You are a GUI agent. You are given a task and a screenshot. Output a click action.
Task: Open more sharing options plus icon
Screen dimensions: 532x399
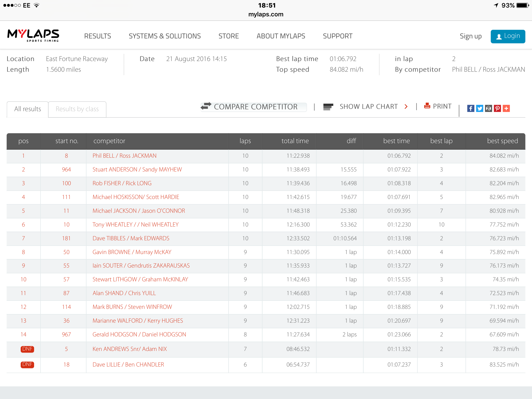[x=506, y=108]
